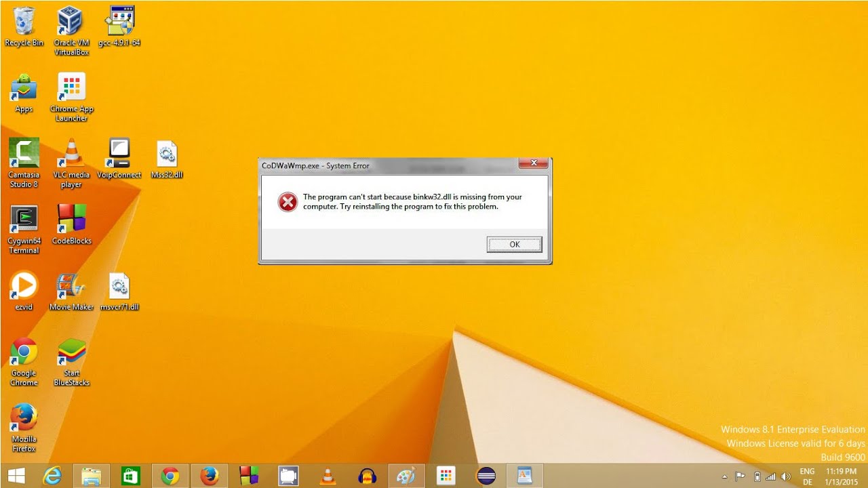Viewport: 868px width, 488px height.
Task: Open the picture window taskbar icon
Action: tap(524, 476)
